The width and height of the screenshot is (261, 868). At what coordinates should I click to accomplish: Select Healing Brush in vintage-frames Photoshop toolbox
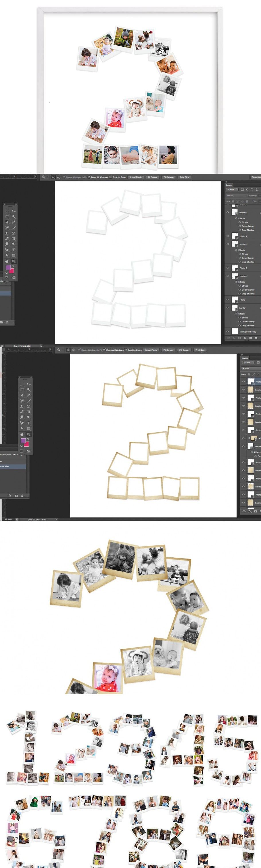22,401
